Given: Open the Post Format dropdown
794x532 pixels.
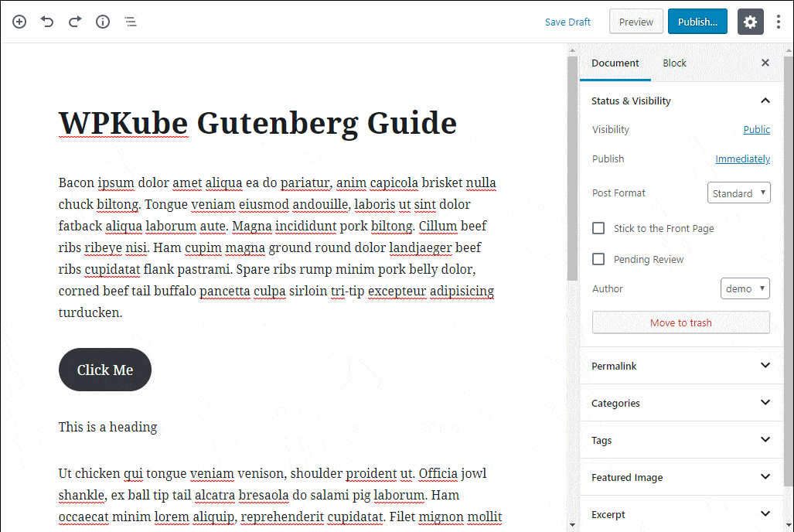Looking at the screenshot, I should point(739,193).
